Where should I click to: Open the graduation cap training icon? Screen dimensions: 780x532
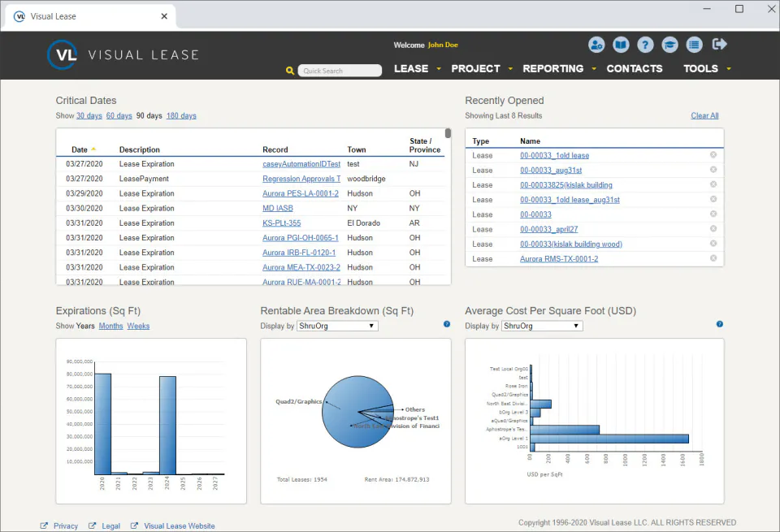pos(669,45)
